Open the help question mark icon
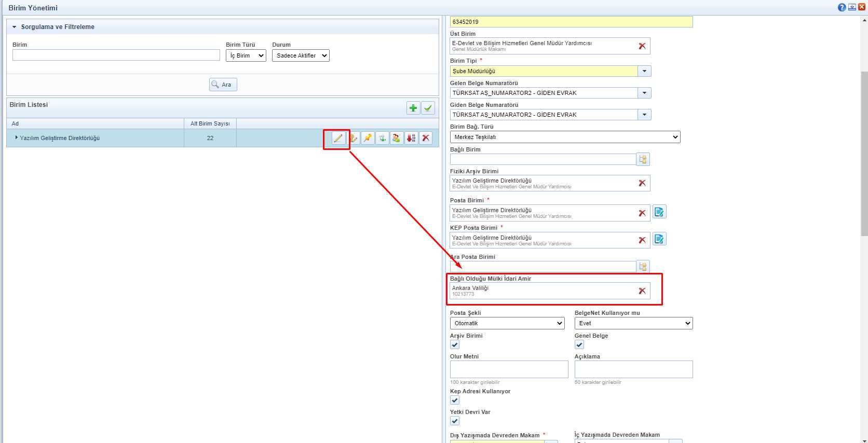 coord(842,7)
